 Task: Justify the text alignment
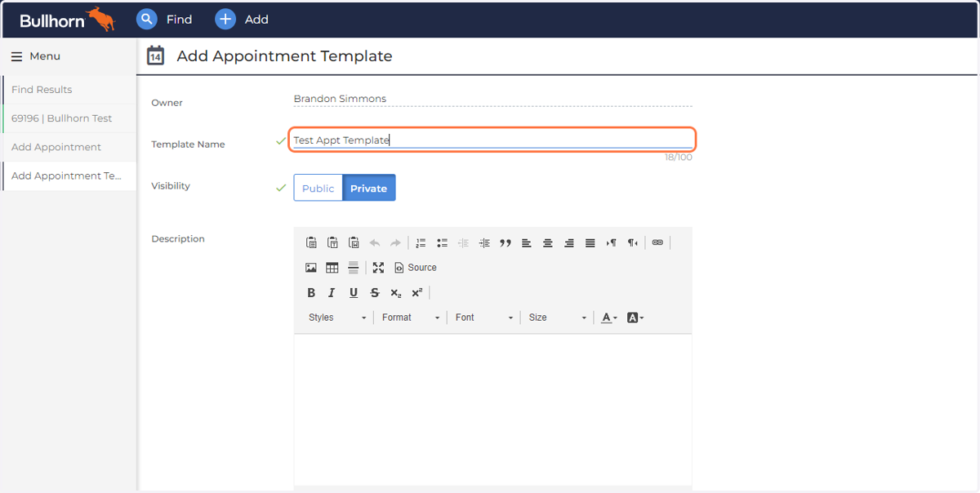590,242
